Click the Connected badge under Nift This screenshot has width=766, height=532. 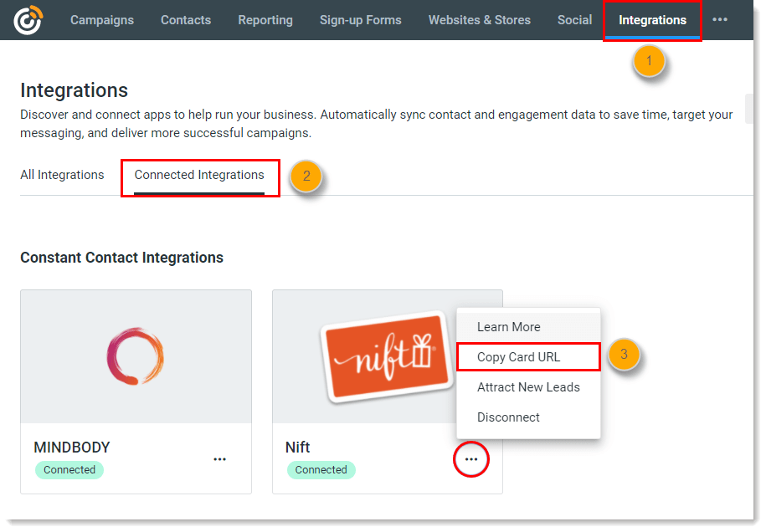coord(321,470)
